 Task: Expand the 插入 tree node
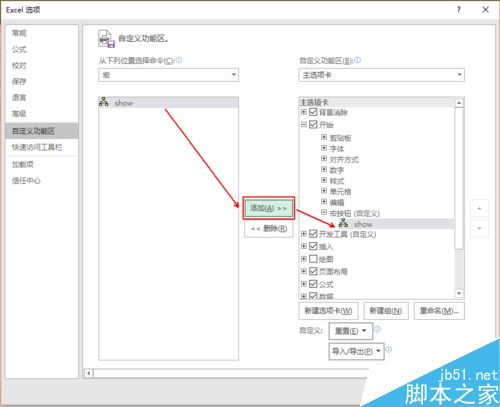pos(304,246)
